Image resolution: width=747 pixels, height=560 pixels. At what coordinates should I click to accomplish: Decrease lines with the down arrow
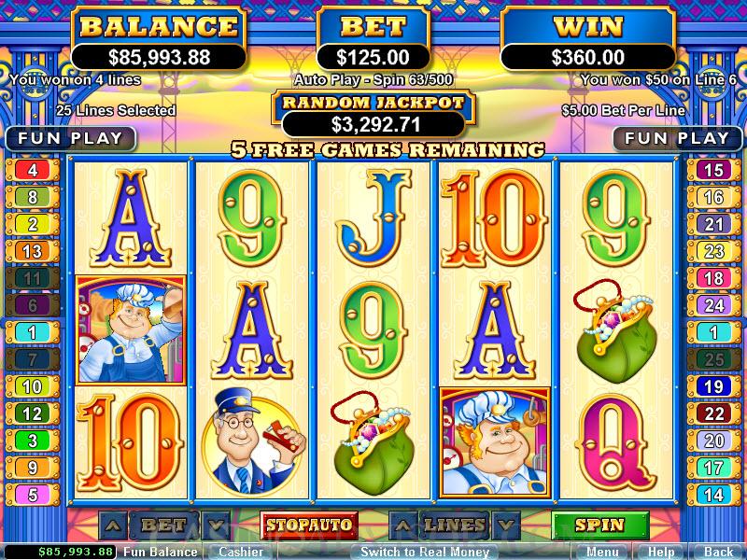click(506, 525)
